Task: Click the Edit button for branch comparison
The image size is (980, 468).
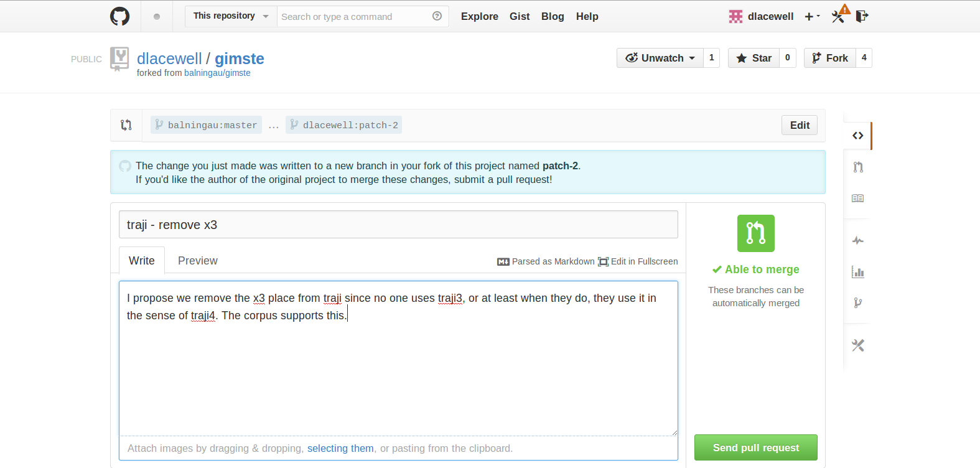Action: [x=800, y=125]
